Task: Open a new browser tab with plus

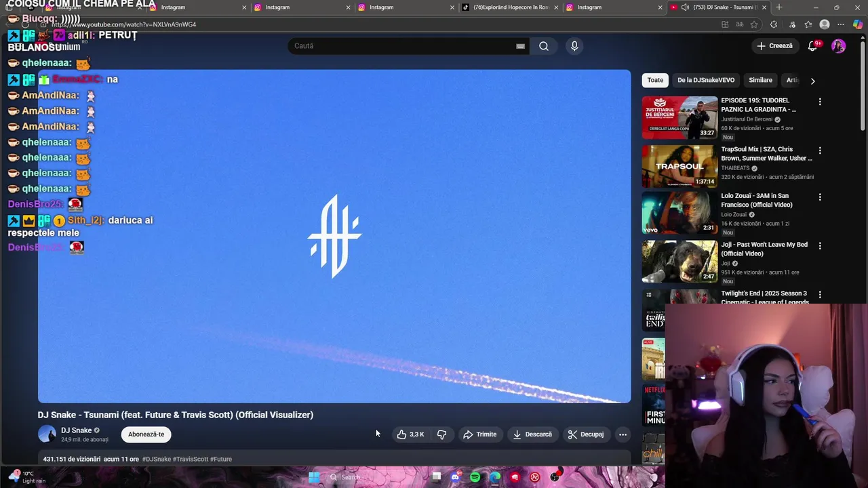Action: pos(778,7)
